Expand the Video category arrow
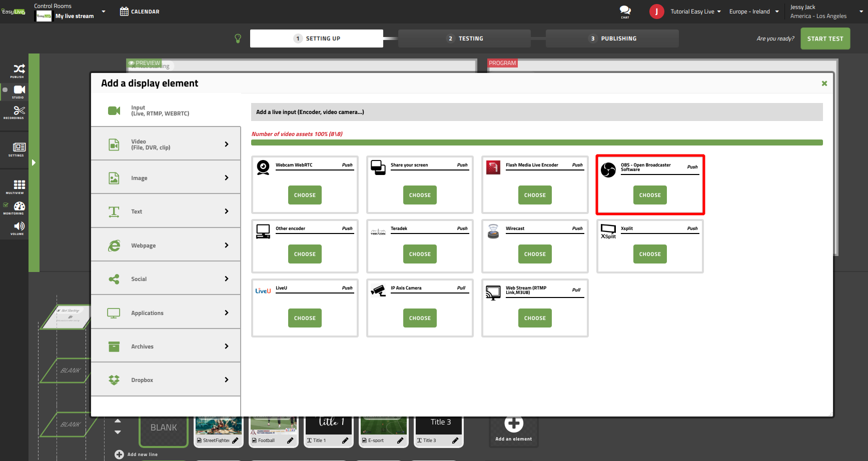 click(227, 144)
